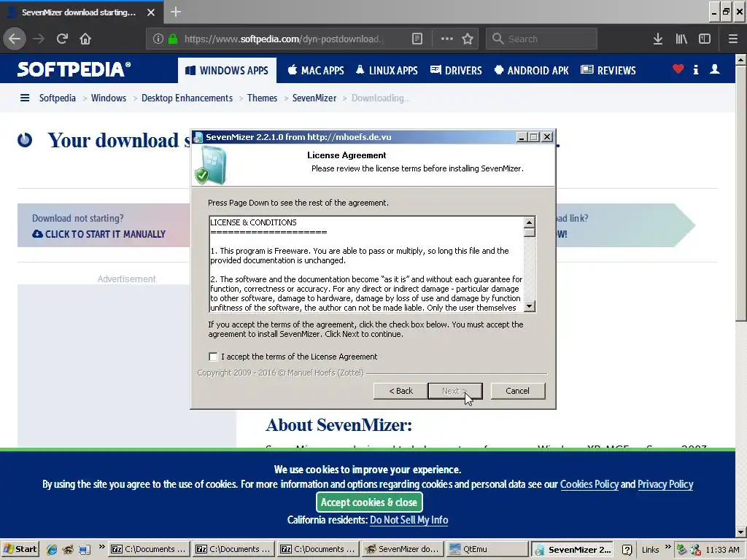This screenshot has height=560, width=747.
Task: Open the Privacy Policy link
Action: click(665, 484)
